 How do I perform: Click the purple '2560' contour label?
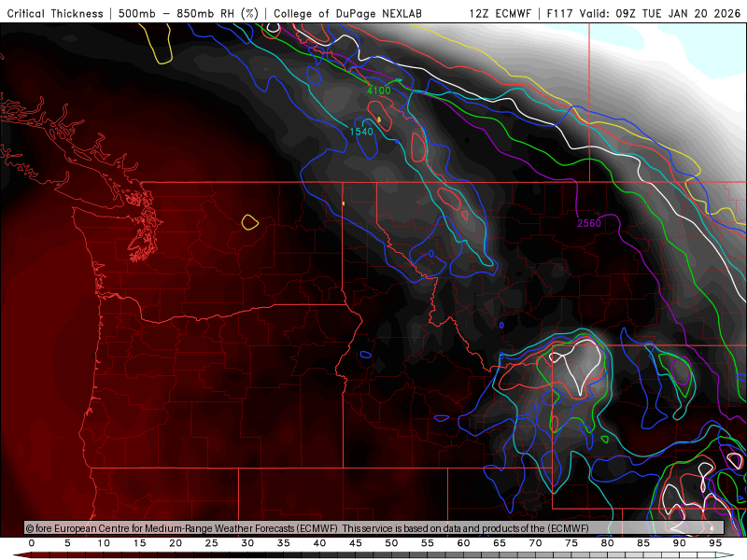(x=589, y=223)
